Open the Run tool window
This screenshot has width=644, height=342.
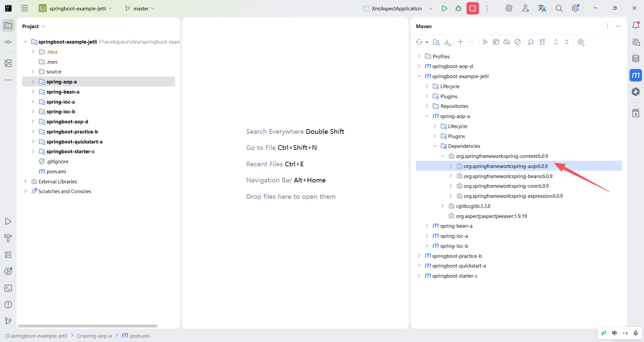(8, 221)
